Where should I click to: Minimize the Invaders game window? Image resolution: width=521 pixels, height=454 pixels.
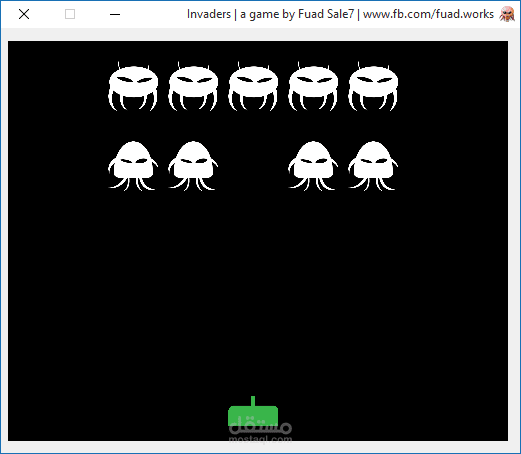(x=115, y=14)
